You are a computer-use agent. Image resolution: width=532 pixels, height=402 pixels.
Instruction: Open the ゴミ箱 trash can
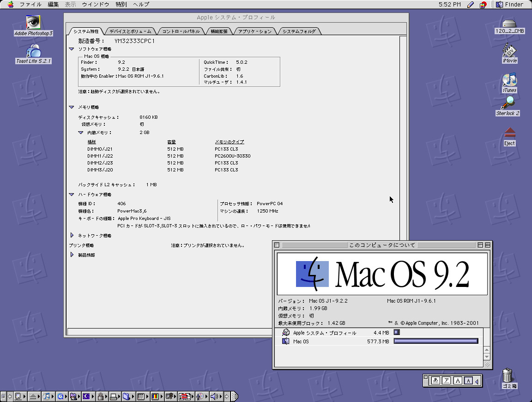pyautogui.click(x=508, y=375)
